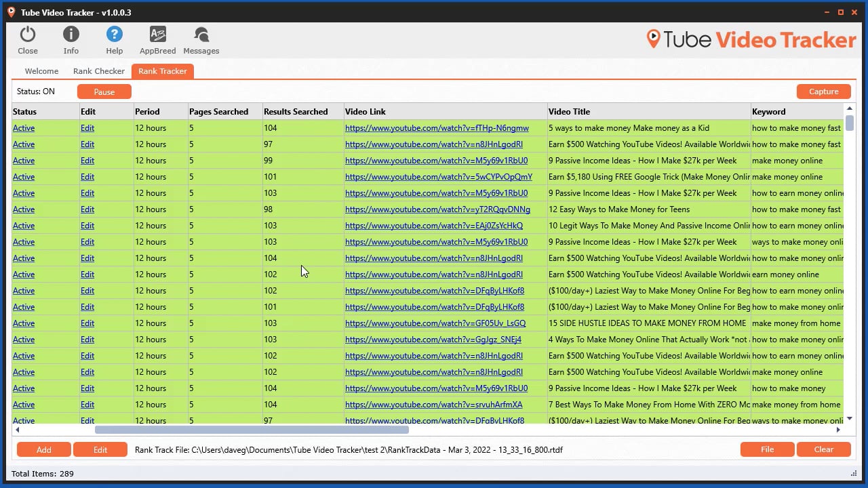Open the Help question mark icon
The height and width of the screenshot is (488, 868).
115,35
